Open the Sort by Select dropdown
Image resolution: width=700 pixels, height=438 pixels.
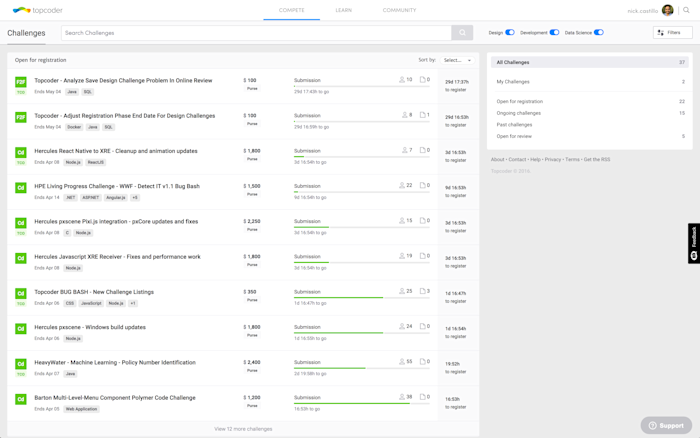(x=457, y=60)
